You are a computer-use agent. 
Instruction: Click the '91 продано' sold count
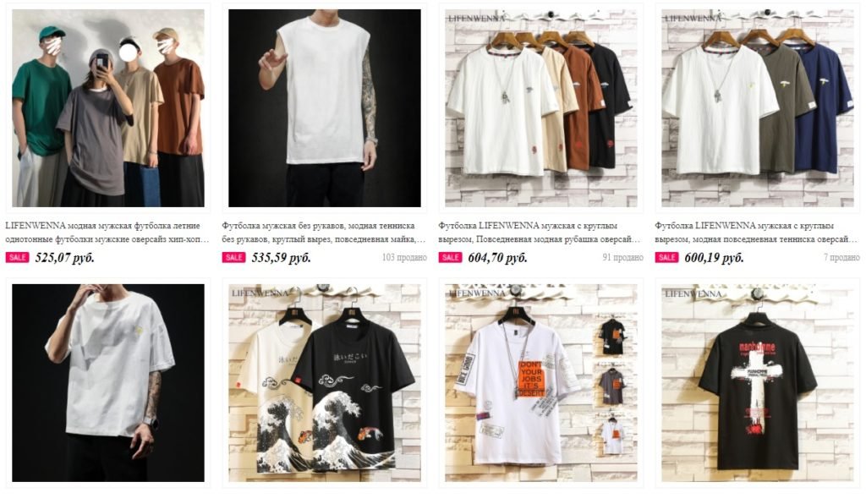pyautogui.click(x=623, y=258)
